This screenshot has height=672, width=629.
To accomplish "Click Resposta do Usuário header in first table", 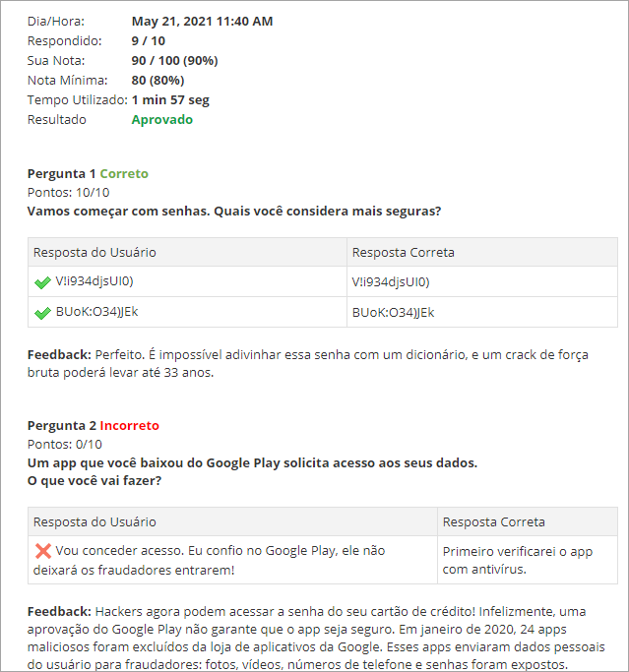I will pyautogui.click(x=94, y=253).
